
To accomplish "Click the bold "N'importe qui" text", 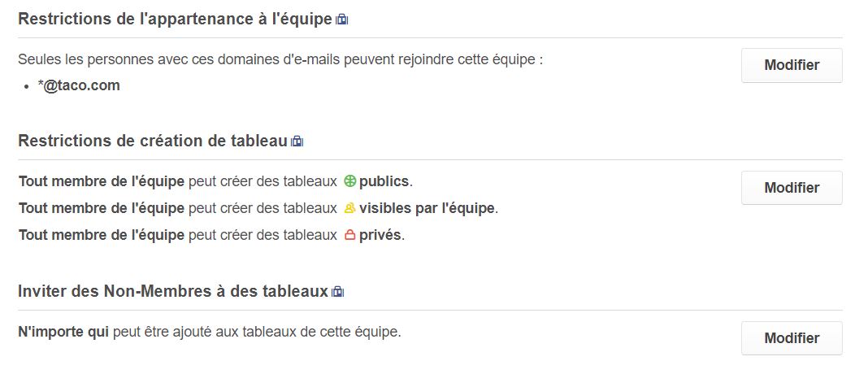I will (x=63, y=332).
